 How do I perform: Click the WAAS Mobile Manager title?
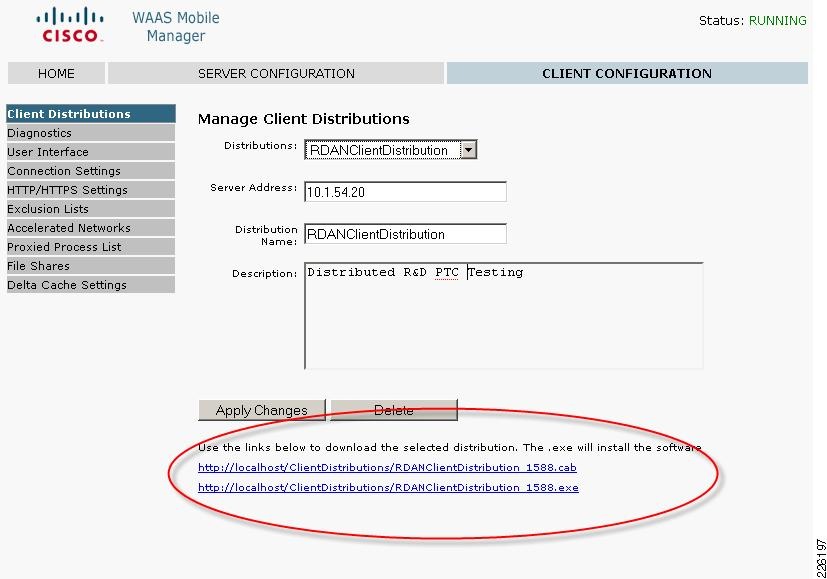point(176,26)
